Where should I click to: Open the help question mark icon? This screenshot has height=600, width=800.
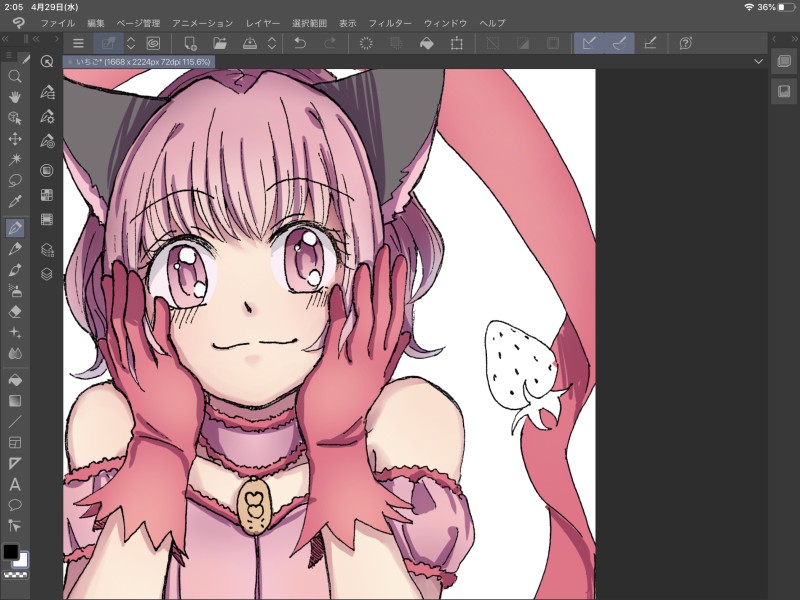(x=686, y=43)
